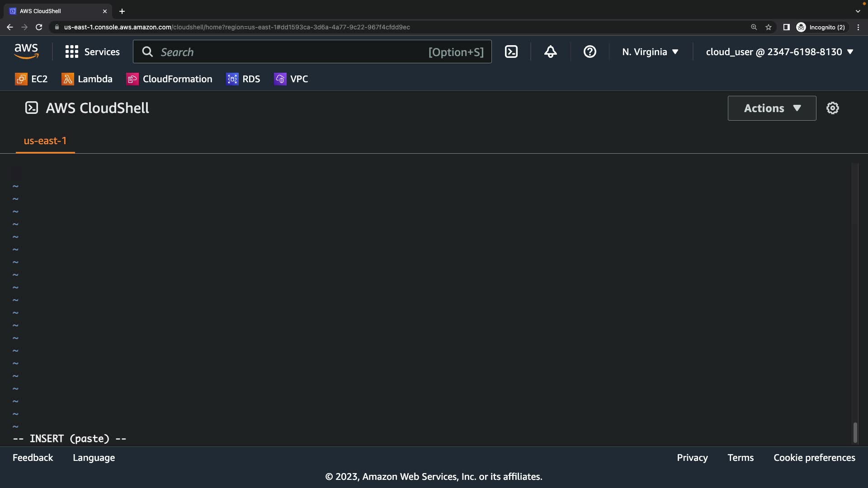Focus the AWS Search field
The width and height of the screenshot is (868, 488).
click(289, 52)
